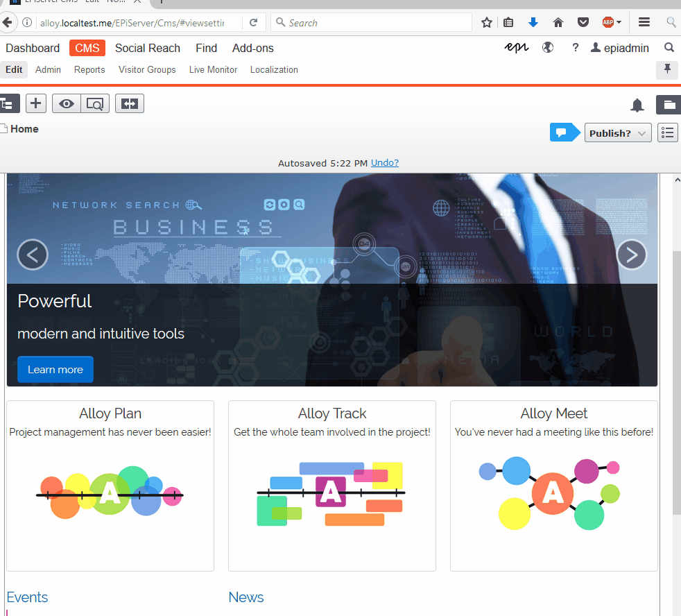681x616 pixels.
Task: Show previous carousel slide
Action: point(33,255)
